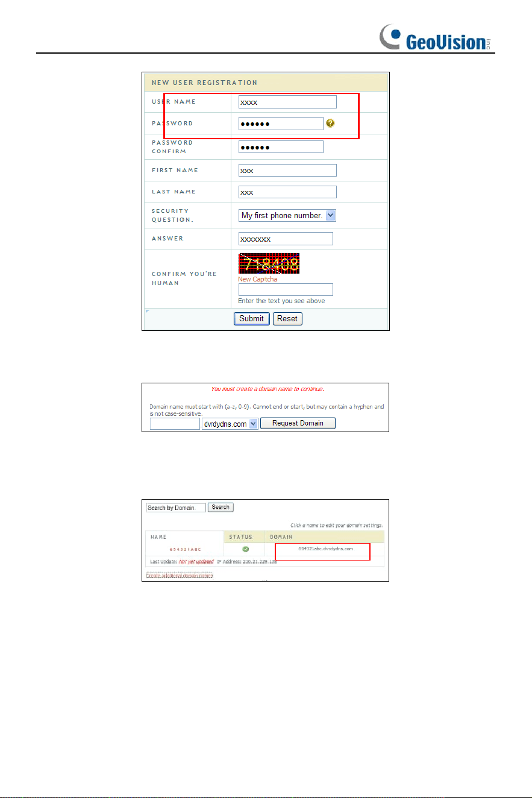Click the 654321abc.dvrdydns.com domain text
532x798 pixels.
(x=326, y=549)
